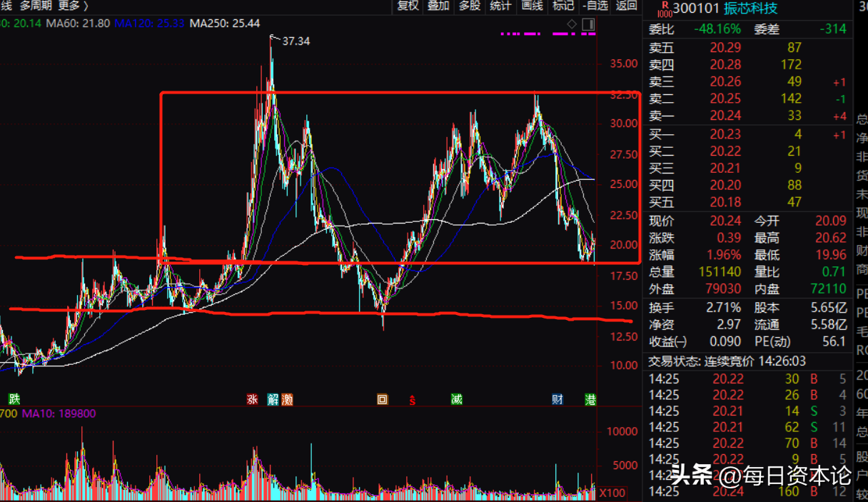Click the blue 财 financial report marker
The height and width of the screenshot is (502, 868).
557,399
